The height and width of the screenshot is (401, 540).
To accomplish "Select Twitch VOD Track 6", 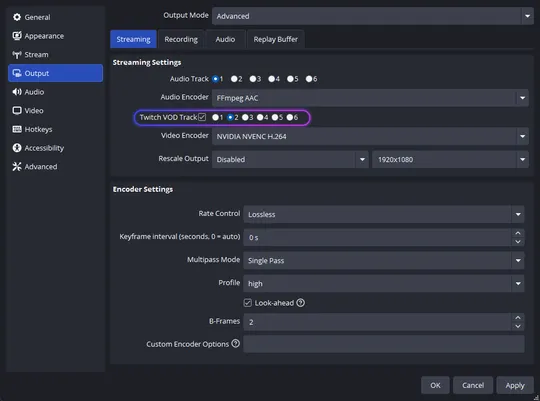I will point(290,117).
